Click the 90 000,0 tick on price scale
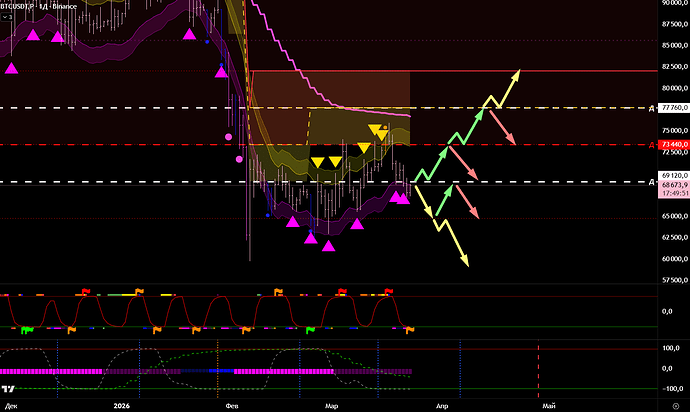 coord(671,3)
